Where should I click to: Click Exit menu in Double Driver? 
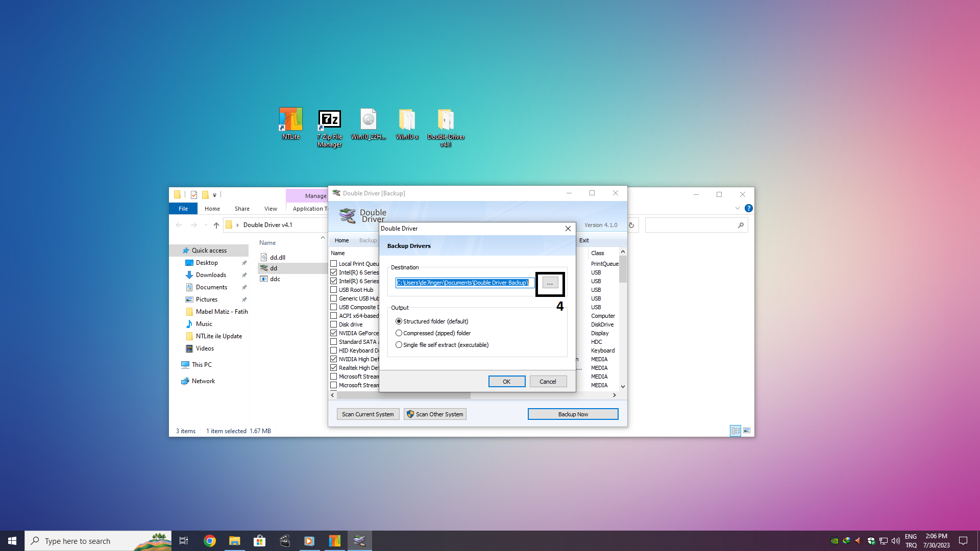pos(584,240)
